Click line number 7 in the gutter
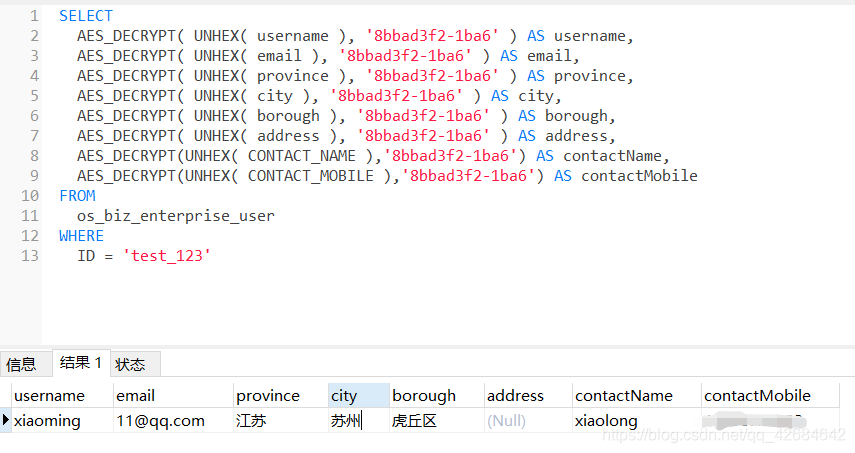Image resolution: width=855 pixels, height=453 pixels. pyautogui.click(x=34, y=136)
